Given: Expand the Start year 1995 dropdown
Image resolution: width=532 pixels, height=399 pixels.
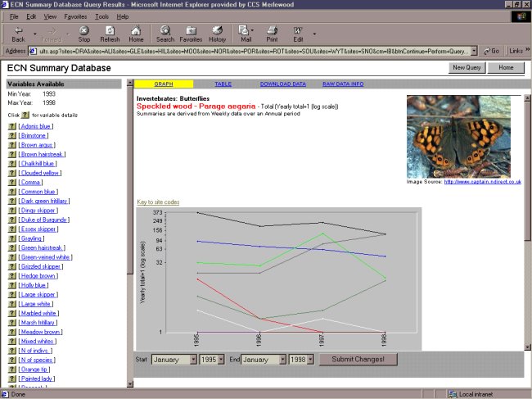Looking at the screenshot, I should click(x=223, y=359).
